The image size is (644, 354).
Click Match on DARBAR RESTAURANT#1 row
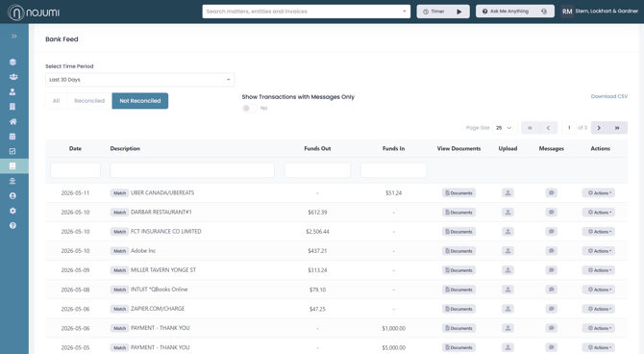pyautogui.click(x=119, y=213)
